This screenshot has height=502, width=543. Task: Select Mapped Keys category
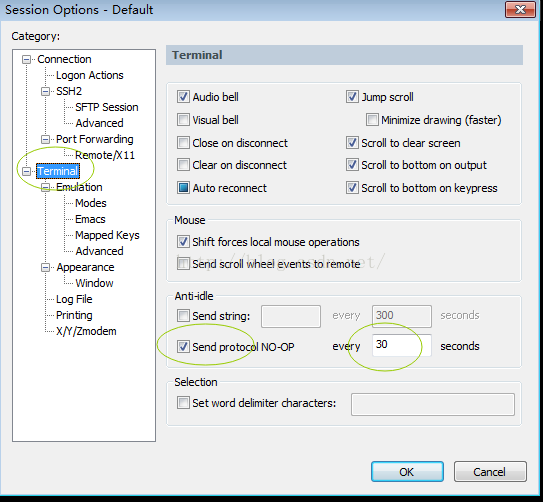pyautogui.click(x=107, y=235)
